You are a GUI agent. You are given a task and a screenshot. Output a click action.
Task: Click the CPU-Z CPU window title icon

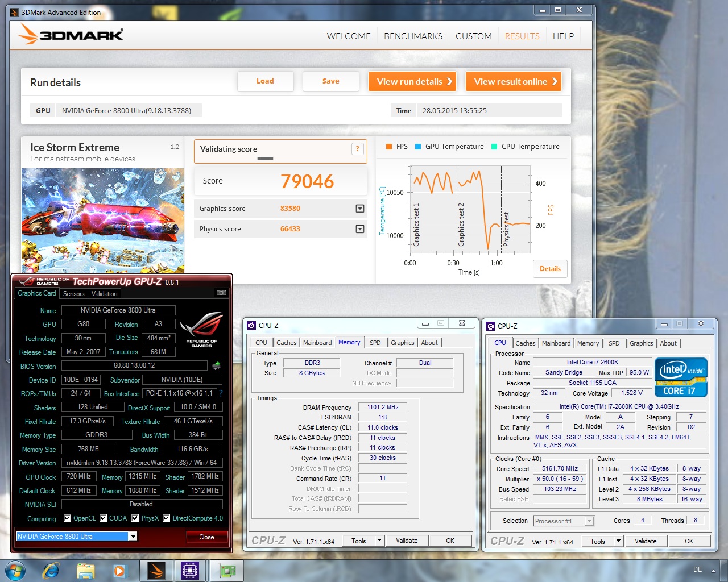[490, 326]
